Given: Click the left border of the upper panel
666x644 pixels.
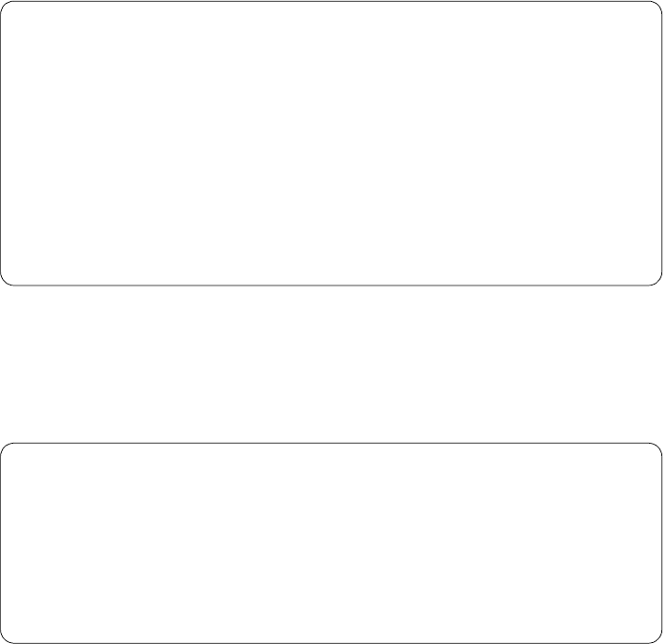Looking at the screenshot, I should (x=1, y=143).
